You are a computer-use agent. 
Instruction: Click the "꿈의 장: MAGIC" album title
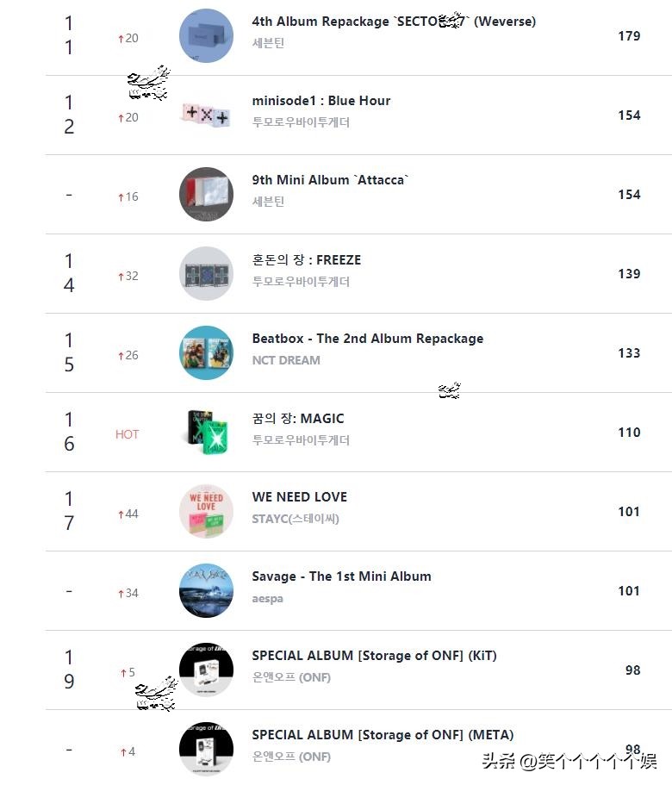point(298,419)
